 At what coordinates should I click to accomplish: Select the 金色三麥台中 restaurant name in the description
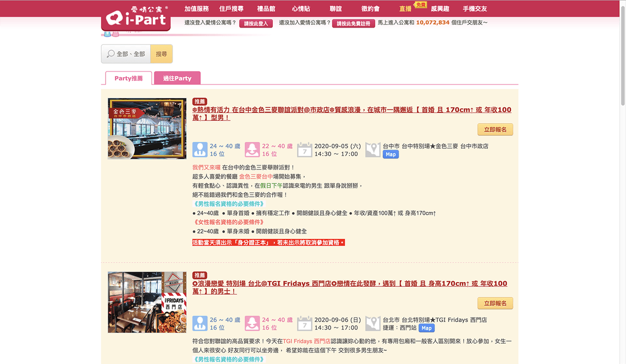pyautogui.click(x=256, y=176)
